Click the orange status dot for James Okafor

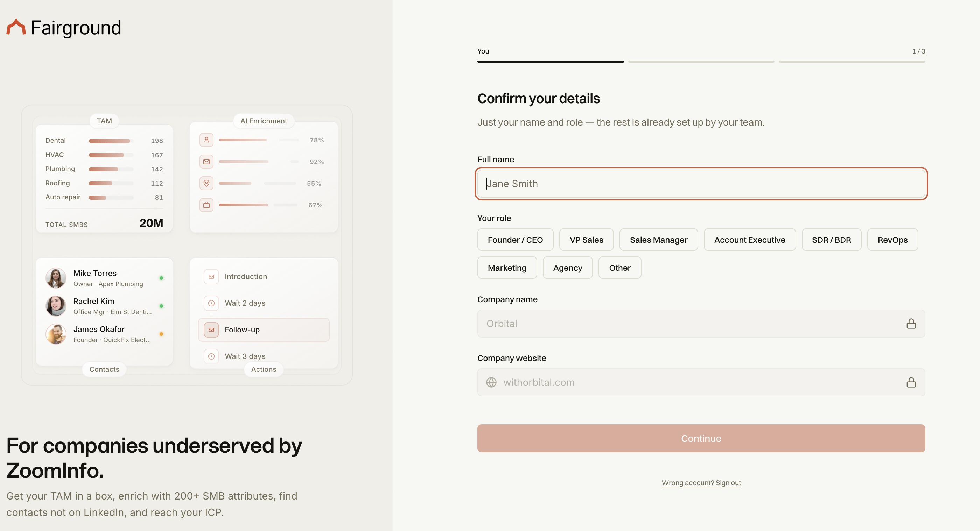(161, 334)
